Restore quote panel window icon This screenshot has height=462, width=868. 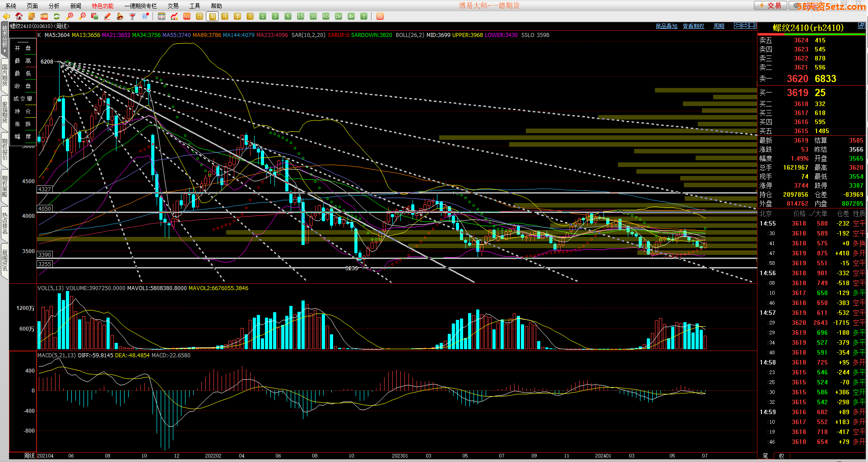pyautogui.click(x=862, y=26)
